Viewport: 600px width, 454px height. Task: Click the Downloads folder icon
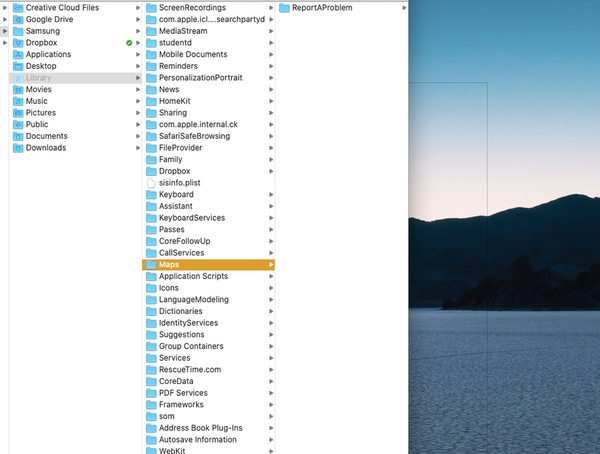pos(17,148)
